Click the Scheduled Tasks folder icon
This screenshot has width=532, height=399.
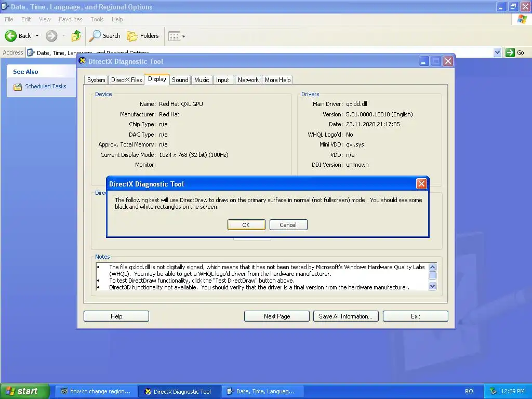tap(18, 87)
